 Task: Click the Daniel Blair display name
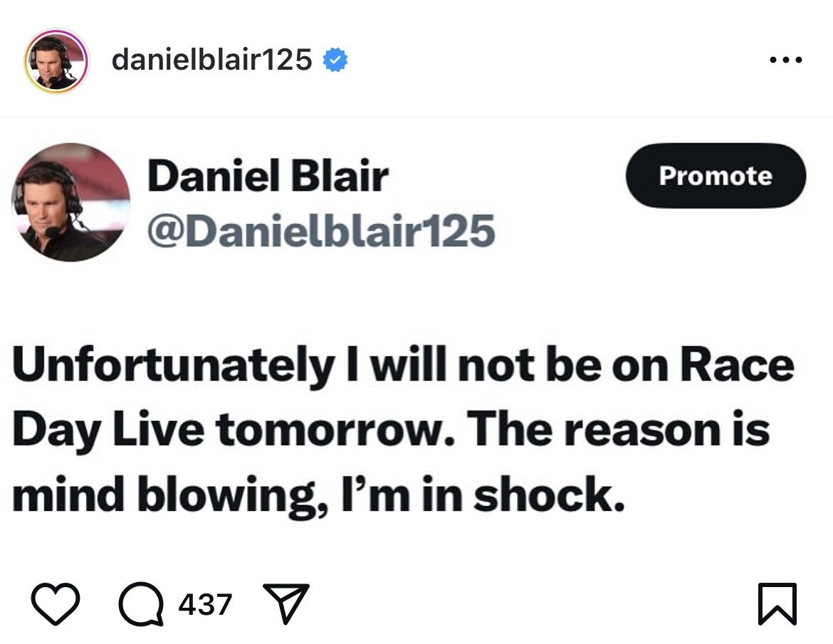(268, 176)
